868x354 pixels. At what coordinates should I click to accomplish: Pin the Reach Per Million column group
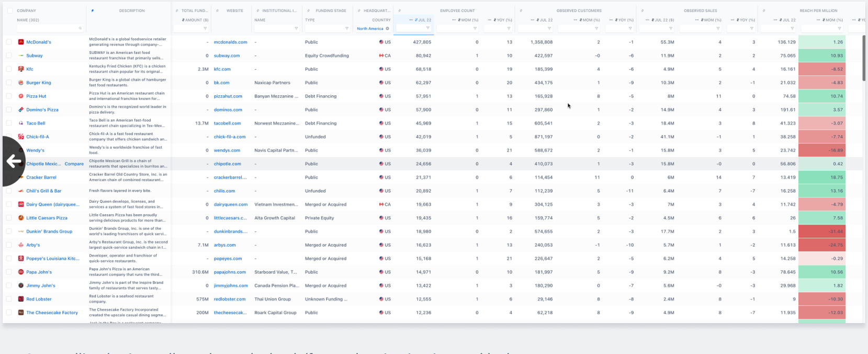[x=764, y=10]
